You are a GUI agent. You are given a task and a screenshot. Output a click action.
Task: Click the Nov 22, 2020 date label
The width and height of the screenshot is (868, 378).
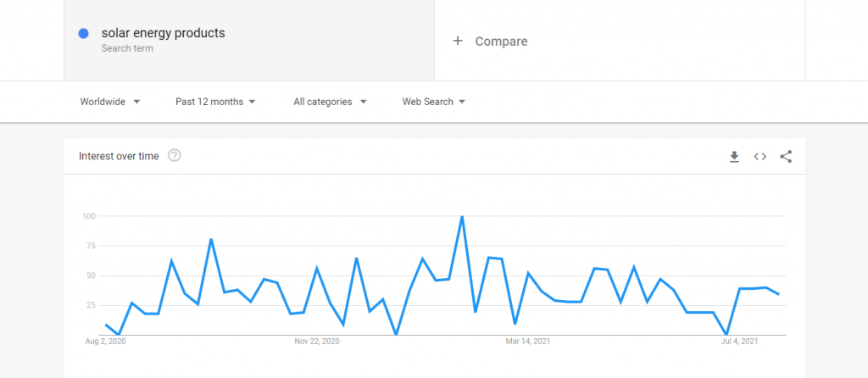317,342
